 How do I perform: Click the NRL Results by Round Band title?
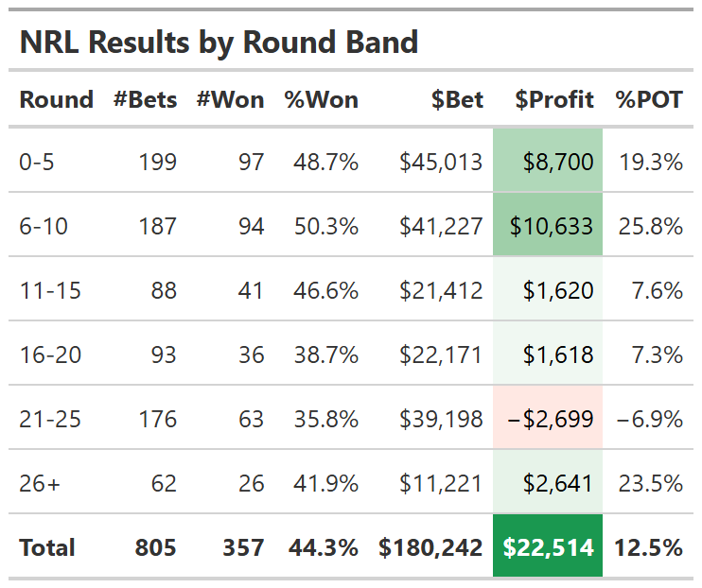[219, 43]
